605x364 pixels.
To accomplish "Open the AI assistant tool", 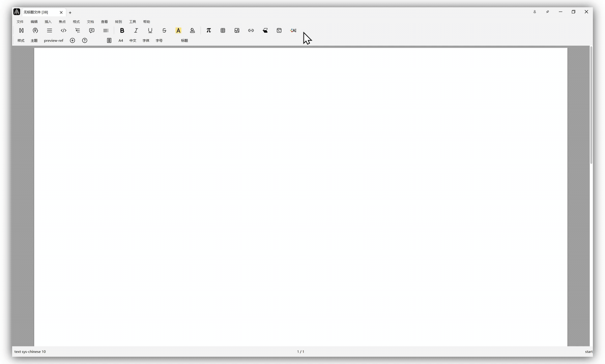I will click(x=293, y=30).
